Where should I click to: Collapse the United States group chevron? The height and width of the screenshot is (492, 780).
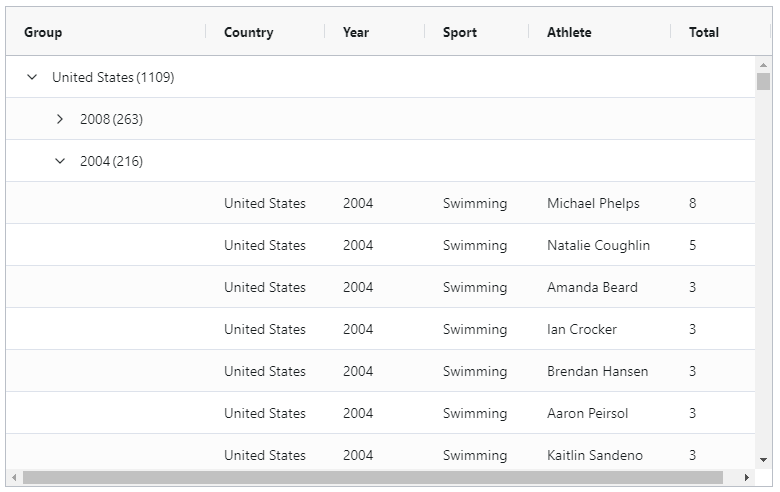tap(32, 77)
